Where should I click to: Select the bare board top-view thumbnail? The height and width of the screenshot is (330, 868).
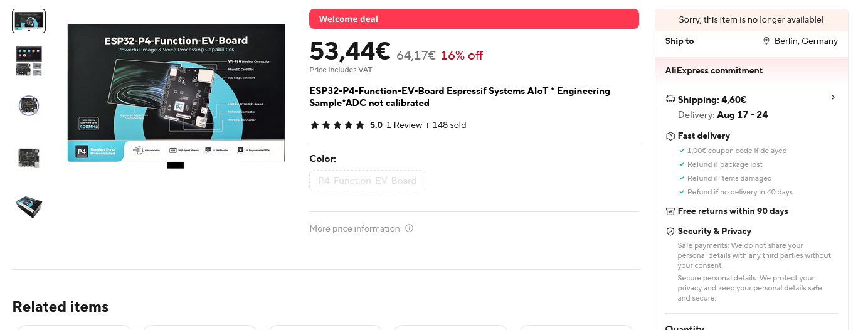tap(29, 157)
